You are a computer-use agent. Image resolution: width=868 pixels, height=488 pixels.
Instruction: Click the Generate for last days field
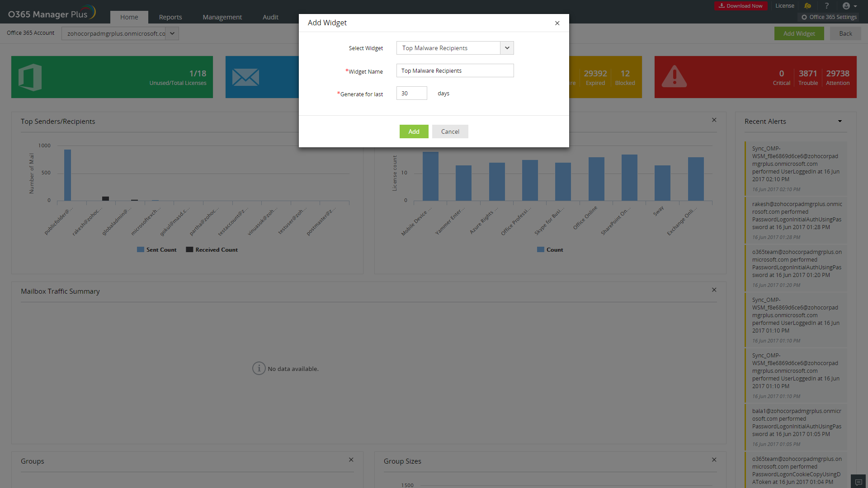tap(411, 93)
